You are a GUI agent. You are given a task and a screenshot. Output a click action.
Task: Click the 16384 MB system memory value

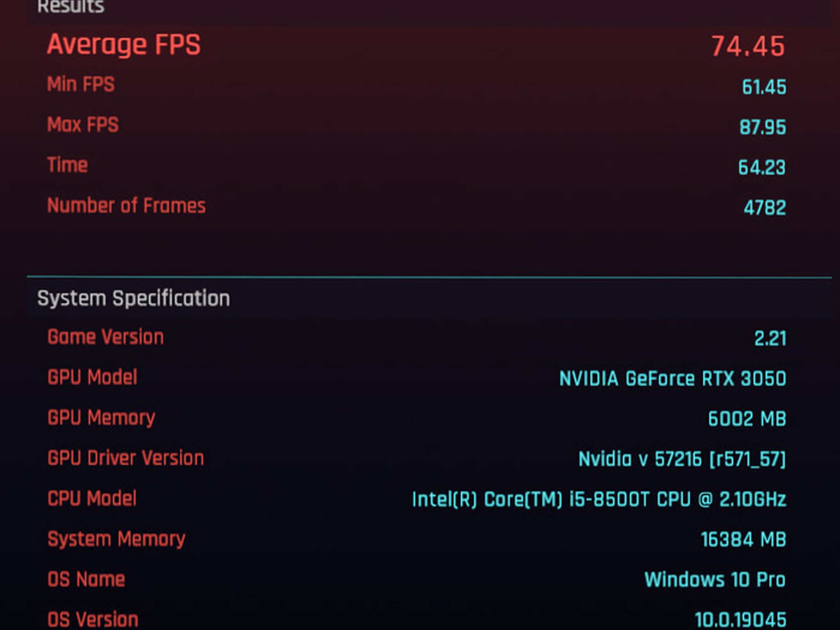click(x=744, y=539)
